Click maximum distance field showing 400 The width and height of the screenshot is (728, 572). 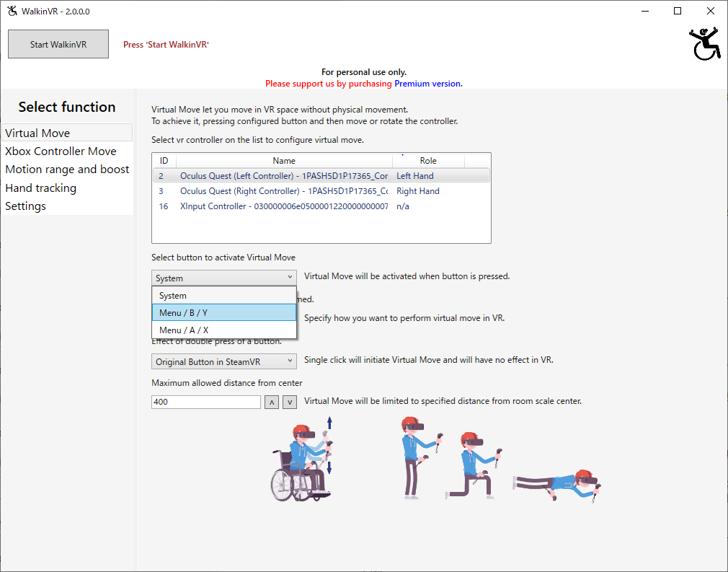(x=206, y=402)
